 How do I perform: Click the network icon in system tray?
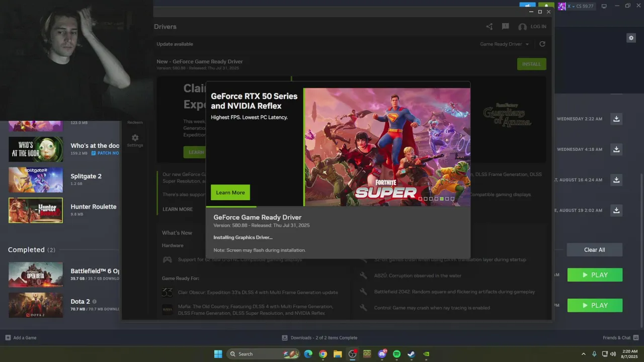[605, 354]
